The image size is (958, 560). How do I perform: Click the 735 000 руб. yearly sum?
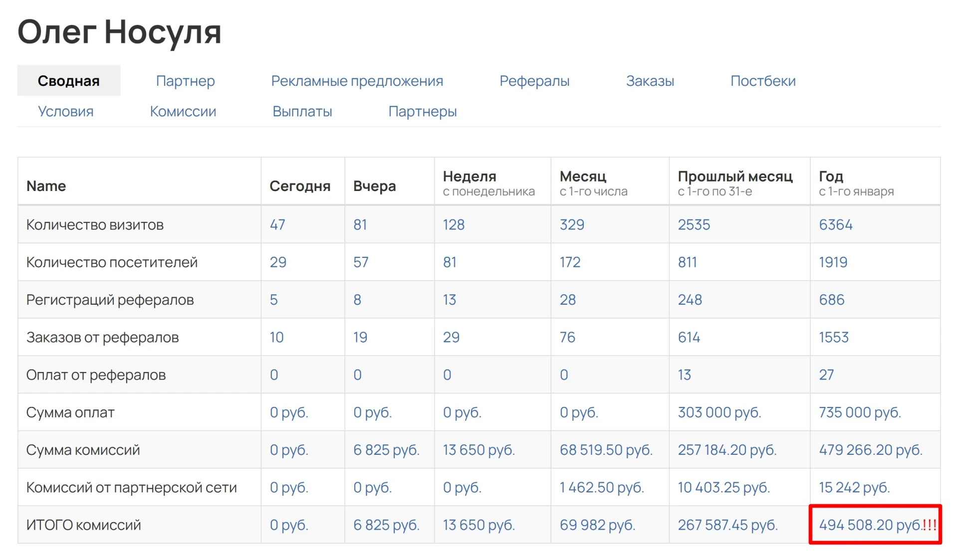coord(860,412)
